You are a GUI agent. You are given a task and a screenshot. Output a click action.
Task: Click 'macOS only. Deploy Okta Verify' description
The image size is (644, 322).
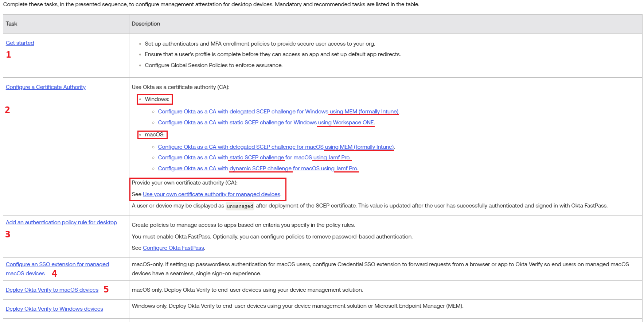point(247,290)
